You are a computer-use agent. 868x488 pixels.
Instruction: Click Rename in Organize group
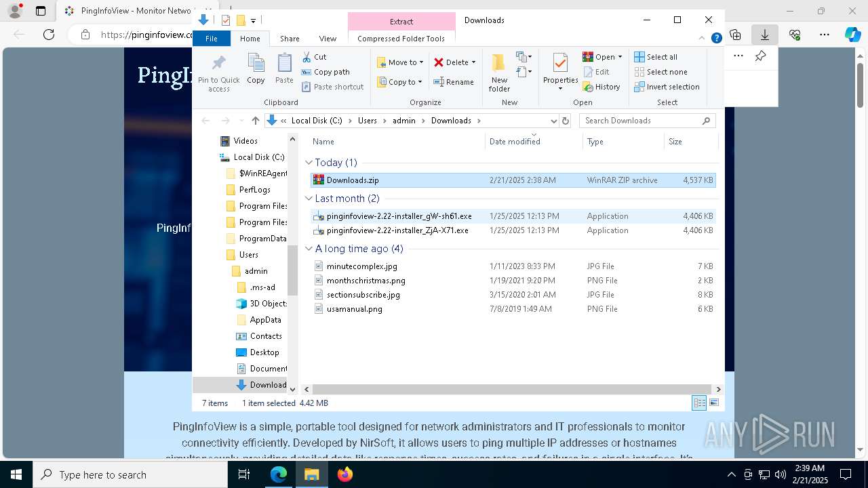click(454, 82)
